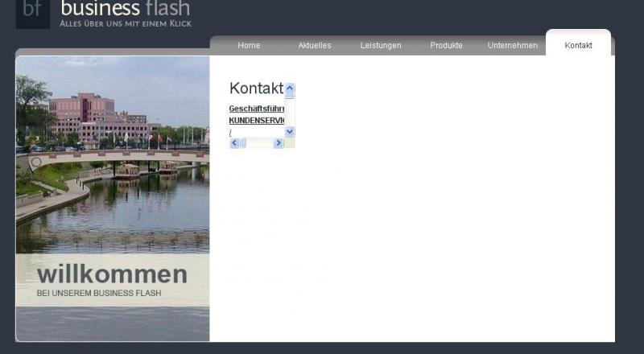Click the willkommen banner text
The image size is (644, 354).
tap(112, 274)
